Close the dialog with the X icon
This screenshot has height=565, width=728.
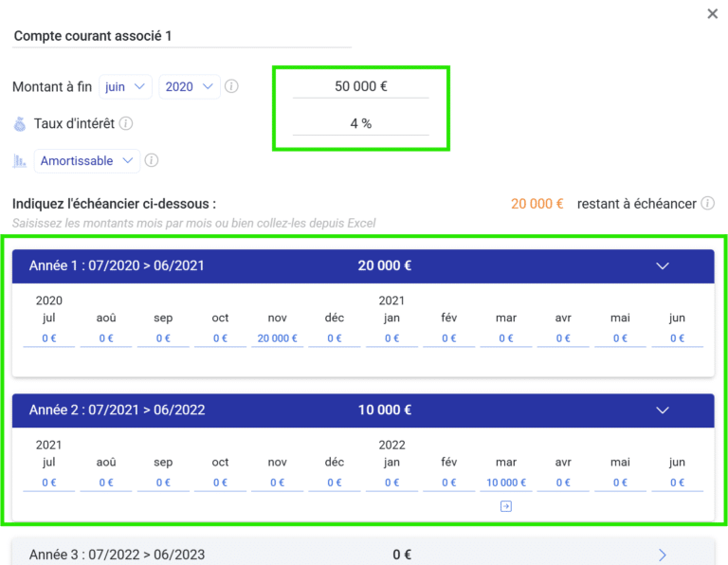(x=713, y=14)
